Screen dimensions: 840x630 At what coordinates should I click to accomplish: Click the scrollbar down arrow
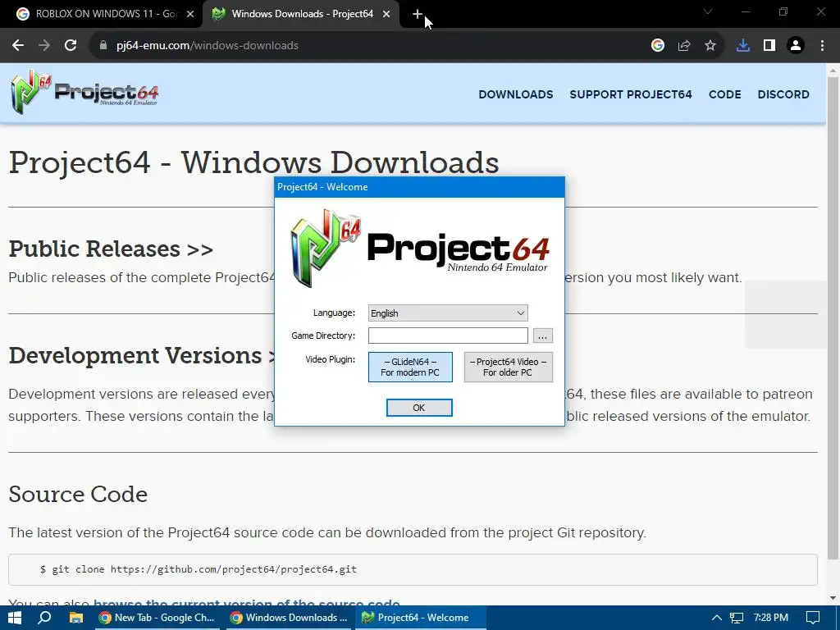point(833,598)
